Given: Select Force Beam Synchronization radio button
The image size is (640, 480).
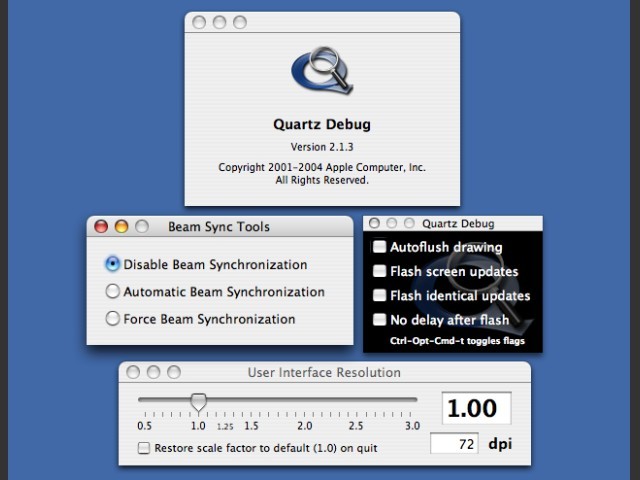Looking at the screenshot, I should (x=113, y=318).
